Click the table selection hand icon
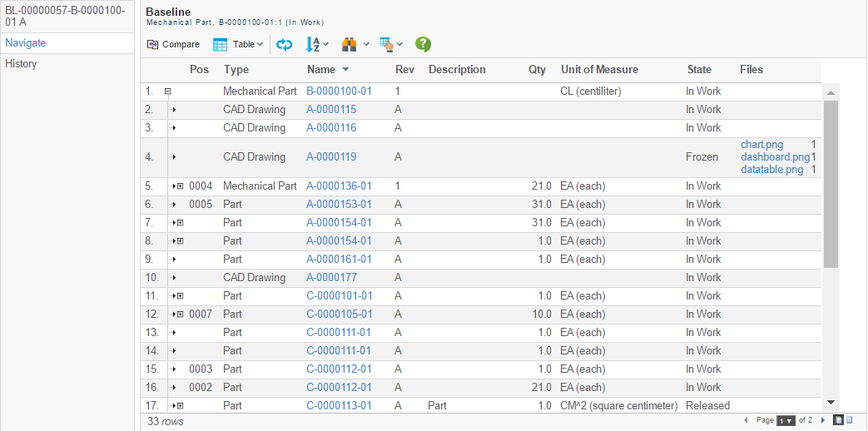This screenshot has width=868, height=431. pyautogui.click(x=390, y=44)
